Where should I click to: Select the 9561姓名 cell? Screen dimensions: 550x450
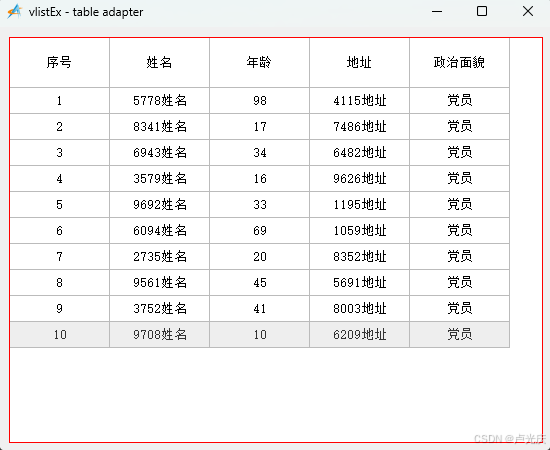tap(160, 282)
